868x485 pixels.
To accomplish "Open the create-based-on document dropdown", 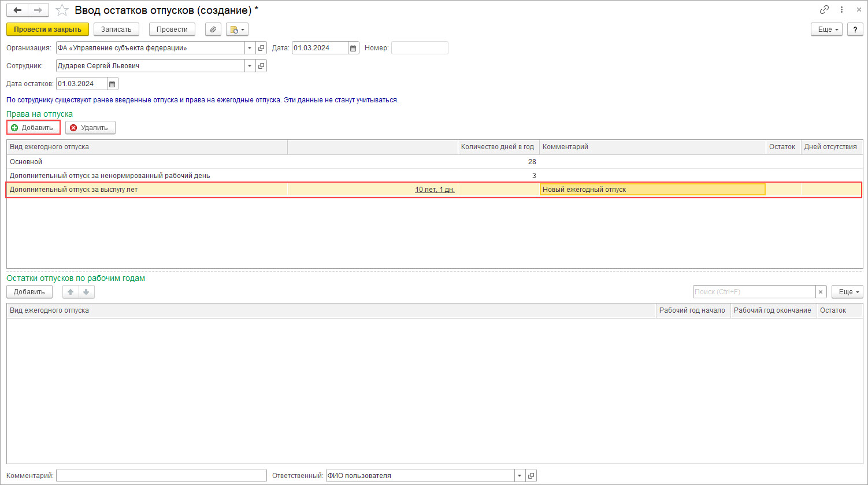I will pos(237,29).
